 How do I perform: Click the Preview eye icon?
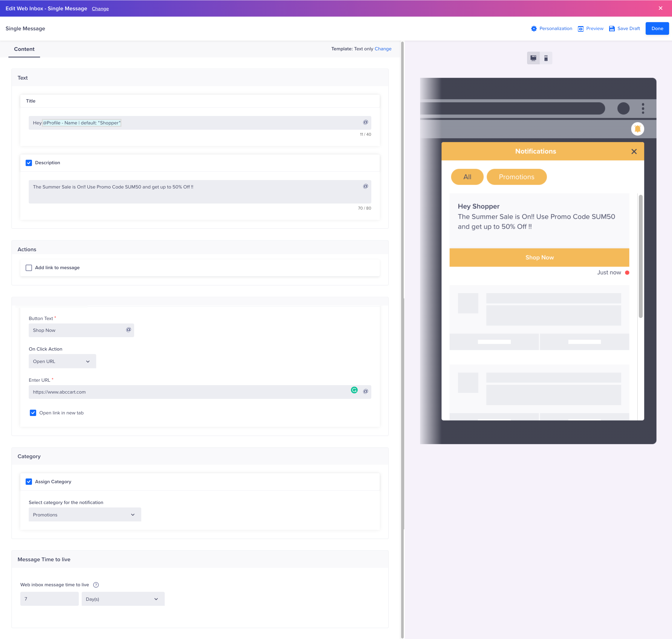[x=581, y=29]
